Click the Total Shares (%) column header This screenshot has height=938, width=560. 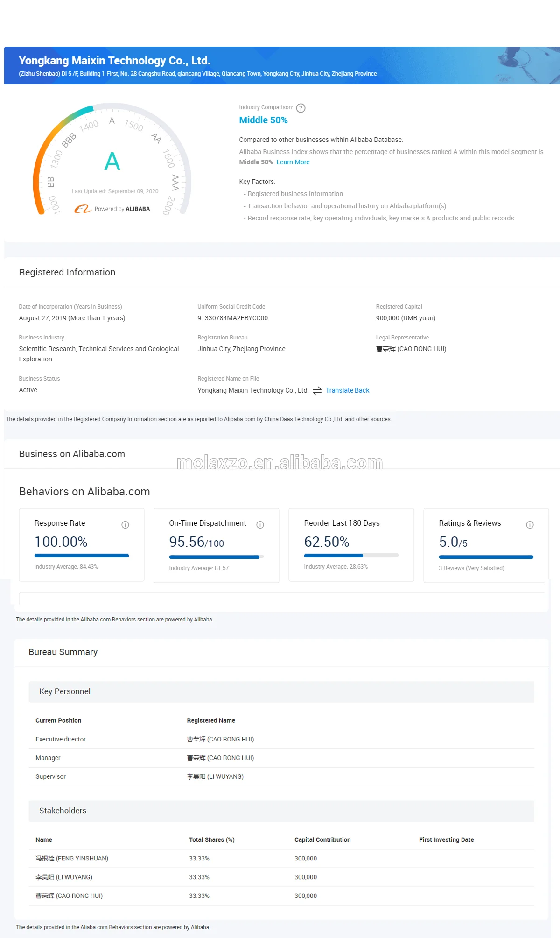click(x=211, y=839)
